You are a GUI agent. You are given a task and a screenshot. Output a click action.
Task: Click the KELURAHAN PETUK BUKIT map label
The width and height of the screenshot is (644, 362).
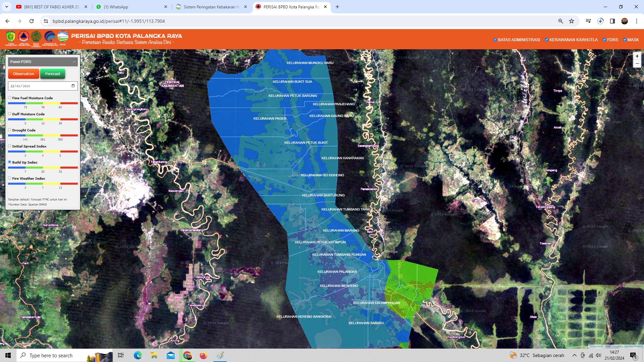pyautogui.click(x=306, y=143)
